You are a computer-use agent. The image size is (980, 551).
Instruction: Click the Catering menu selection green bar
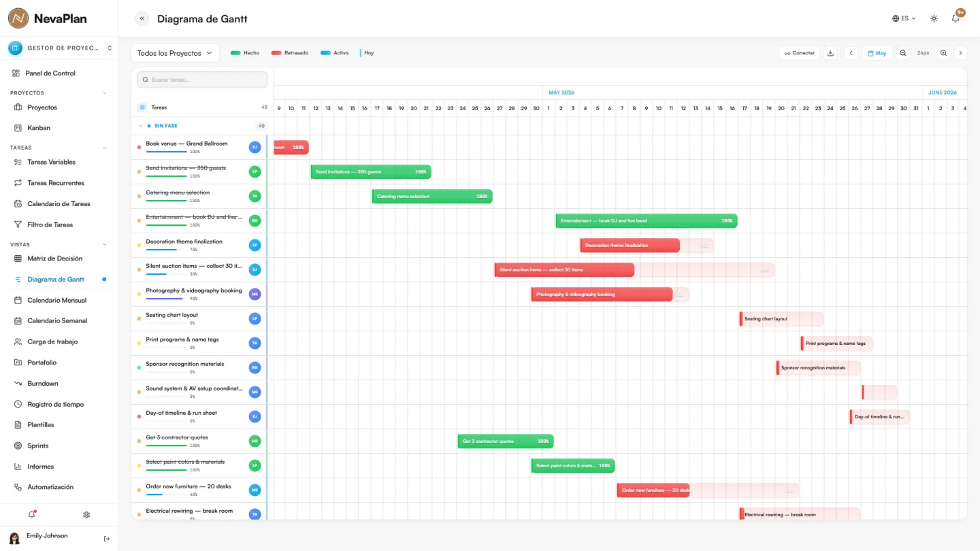[432, 197]
